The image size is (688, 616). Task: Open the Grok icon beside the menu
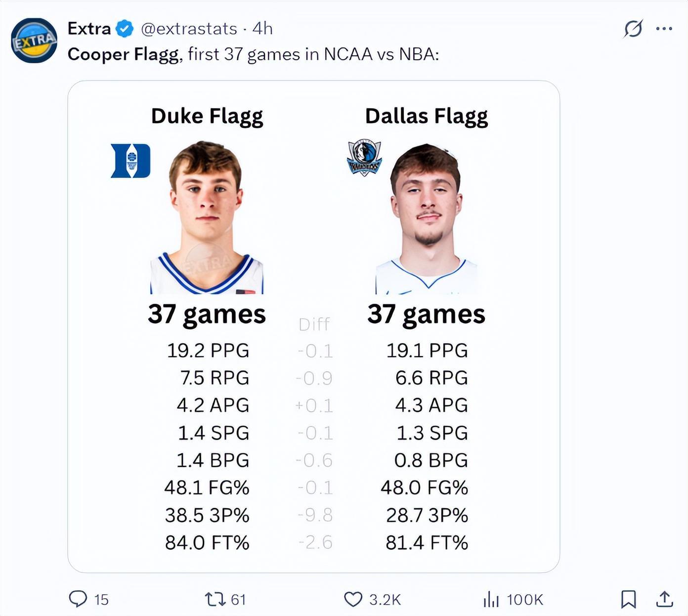coord(633,29)
